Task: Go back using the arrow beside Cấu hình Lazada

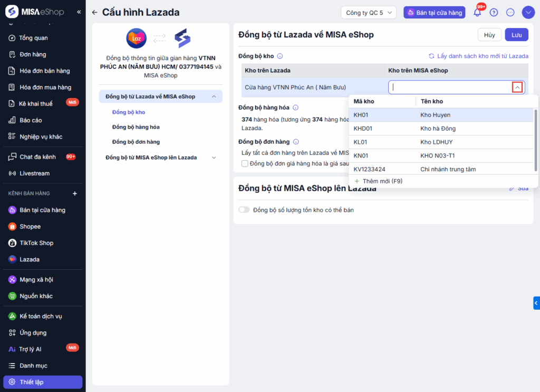Action: 95,13
